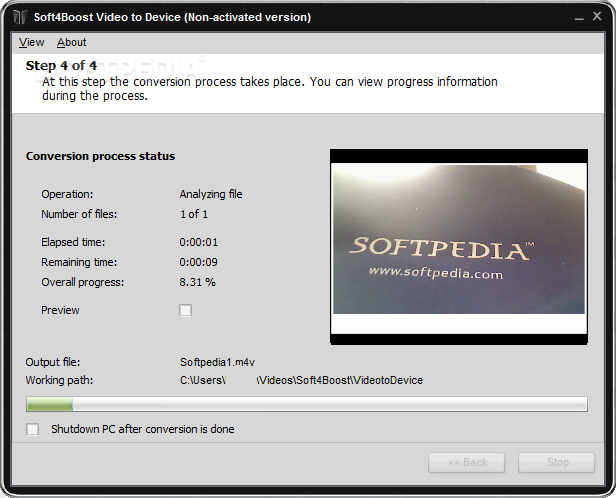Click the Overall progress: label

click(82, 282)
